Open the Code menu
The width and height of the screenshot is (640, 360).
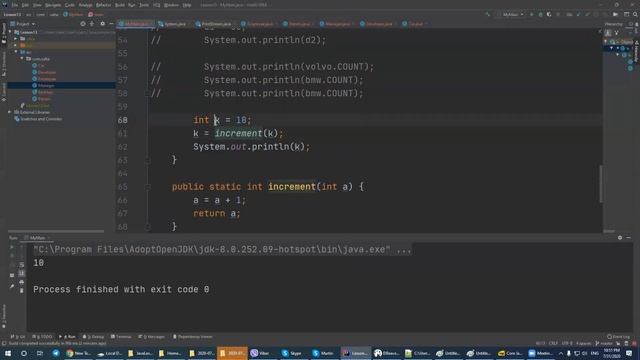[x=70, y=5]
